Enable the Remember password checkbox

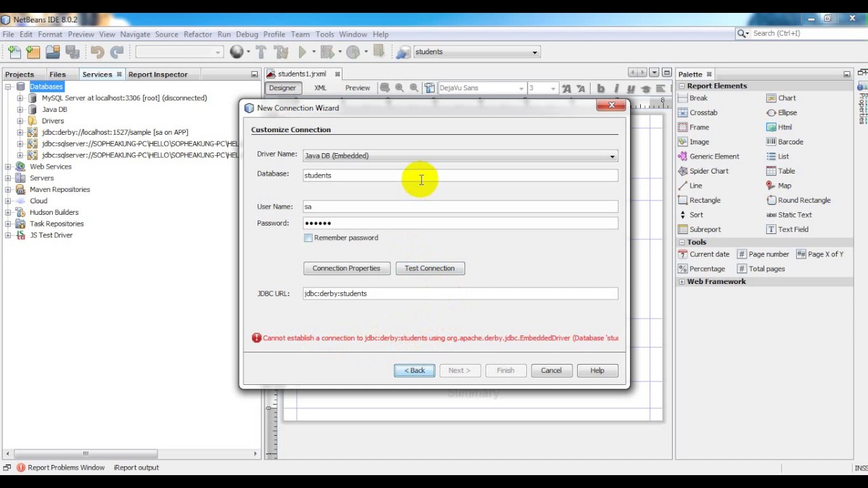click(x=309, y=238)
